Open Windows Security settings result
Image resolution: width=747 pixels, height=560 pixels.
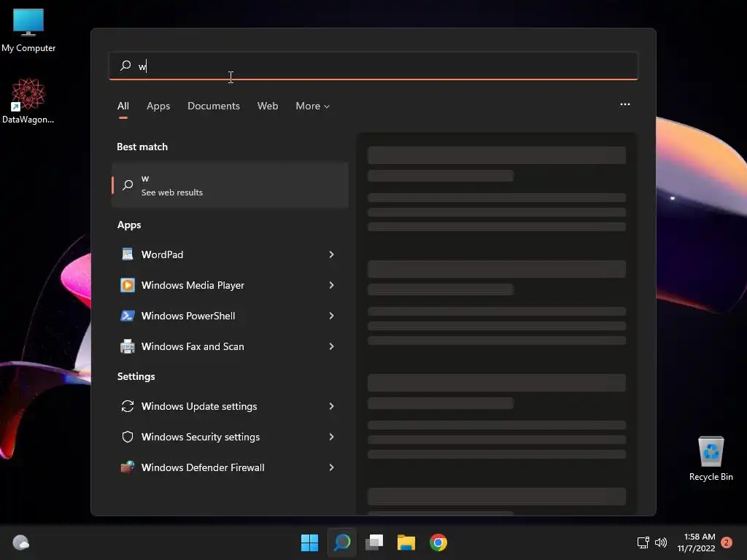click(x=228, y=437)
